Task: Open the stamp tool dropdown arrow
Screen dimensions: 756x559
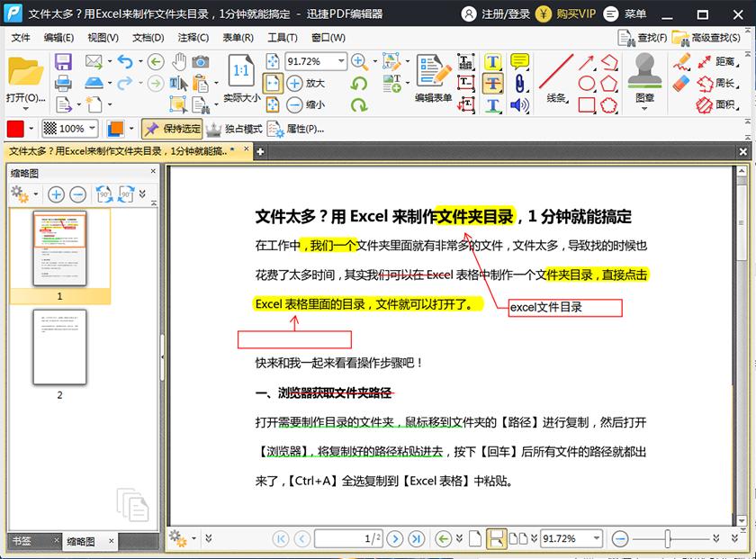Action: pos(643,106)
